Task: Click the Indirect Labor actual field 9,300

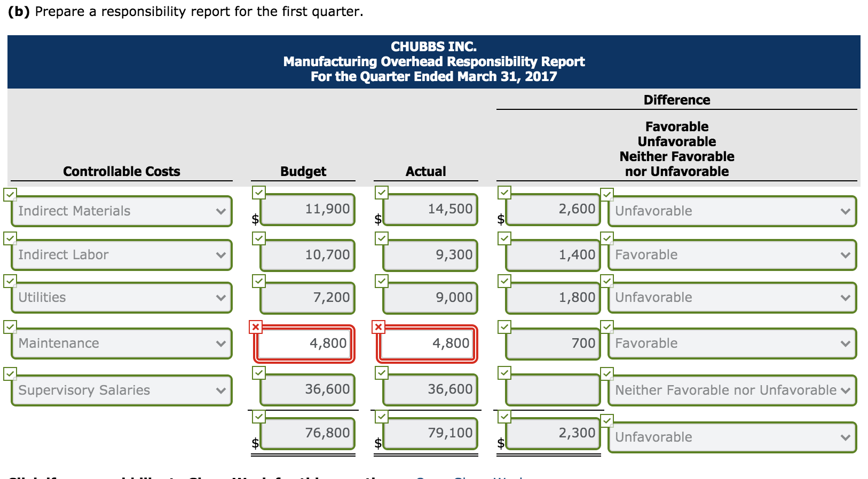Action: point(430,256)
